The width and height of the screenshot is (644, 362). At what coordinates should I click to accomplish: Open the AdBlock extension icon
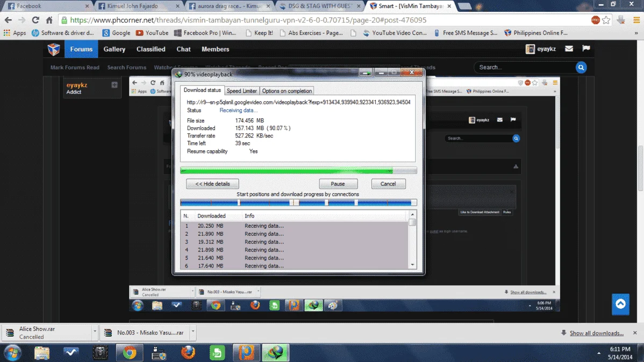(x=595, y=20)
